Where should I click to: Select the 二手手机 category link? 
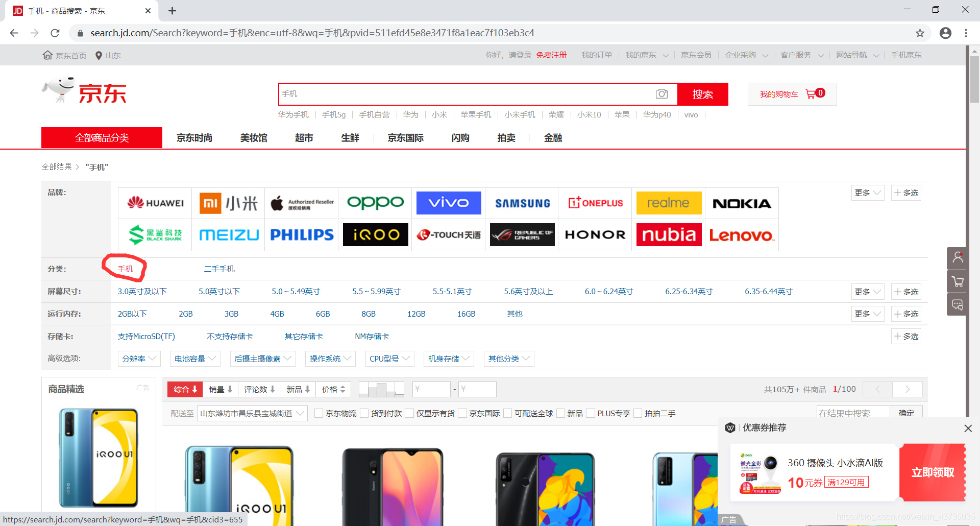[x=219, y=269]
